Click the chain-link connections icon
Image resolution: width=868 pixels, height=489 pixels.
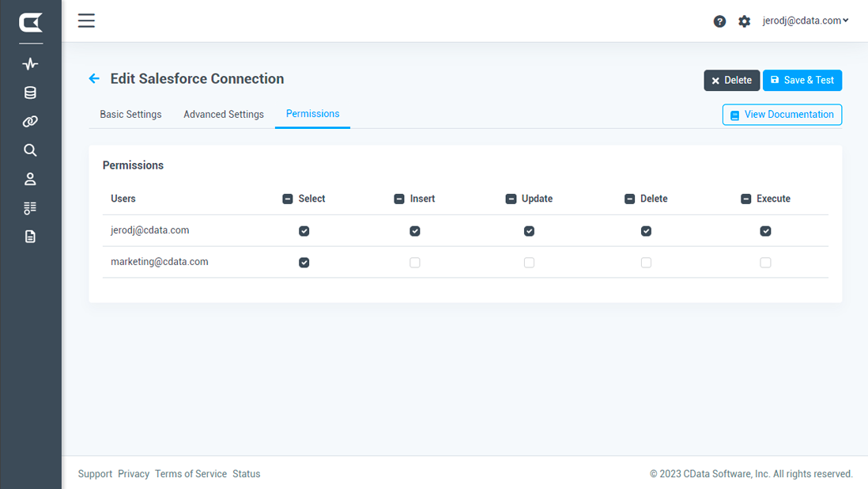coord(30,121)
